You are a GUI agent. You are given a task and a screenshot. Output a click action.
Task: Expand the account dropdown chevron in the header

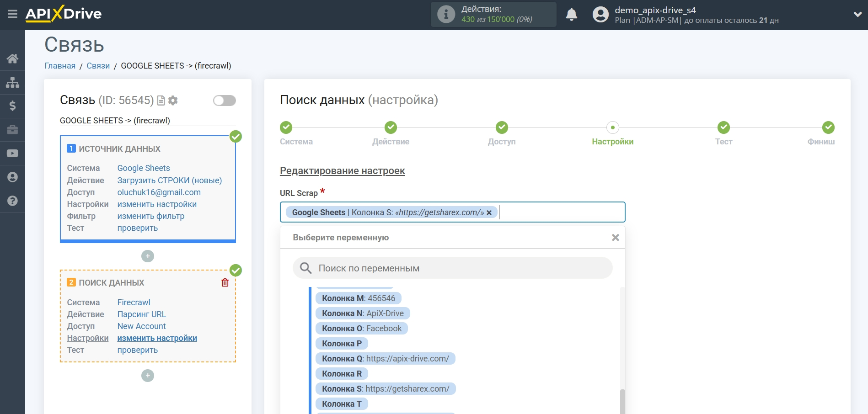coord(857,15)
